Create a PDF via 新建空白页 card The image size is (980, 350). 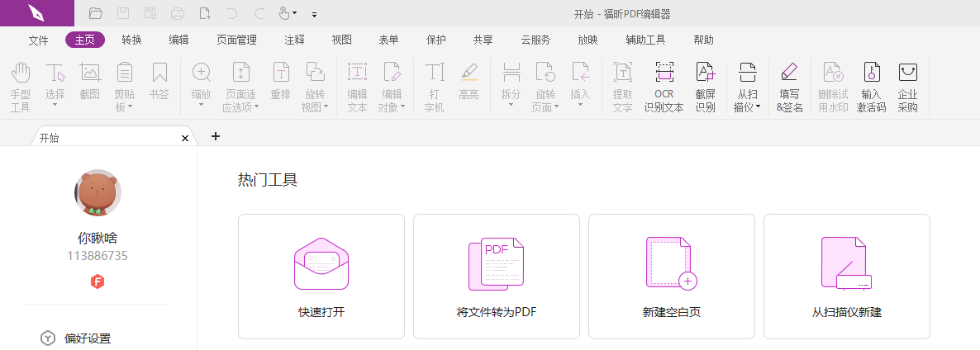pyautogui.click(x=672, y=276)
